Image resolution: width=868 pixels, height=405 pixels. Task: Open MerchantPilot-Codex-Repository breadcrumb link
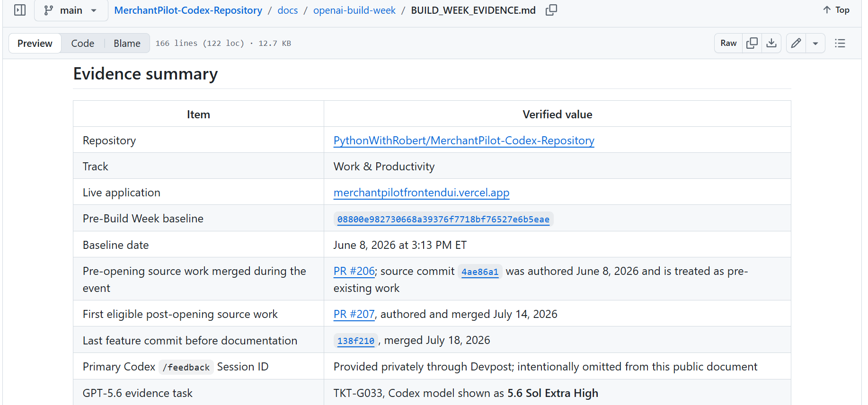click(188, 10)
